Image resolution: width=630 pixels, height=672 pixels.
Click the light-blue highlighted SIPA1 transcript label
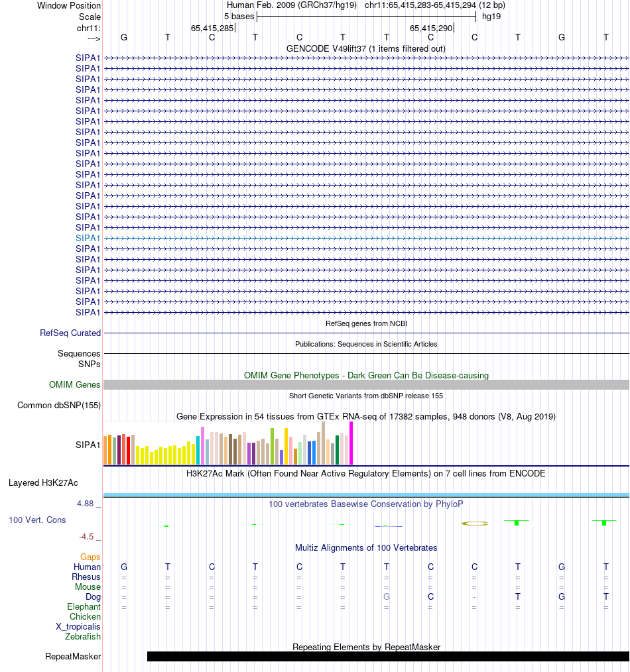tap(88, 239)
